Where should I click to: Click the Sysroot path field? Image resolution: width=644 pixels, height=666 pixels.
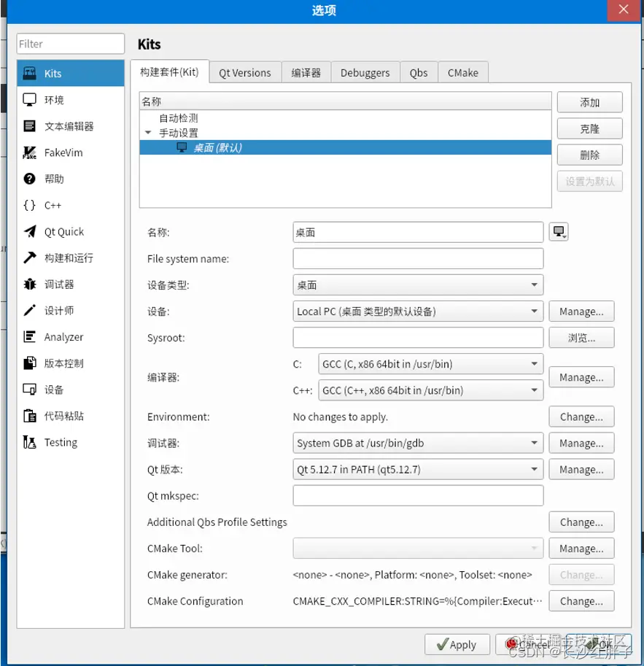point(418,338)
